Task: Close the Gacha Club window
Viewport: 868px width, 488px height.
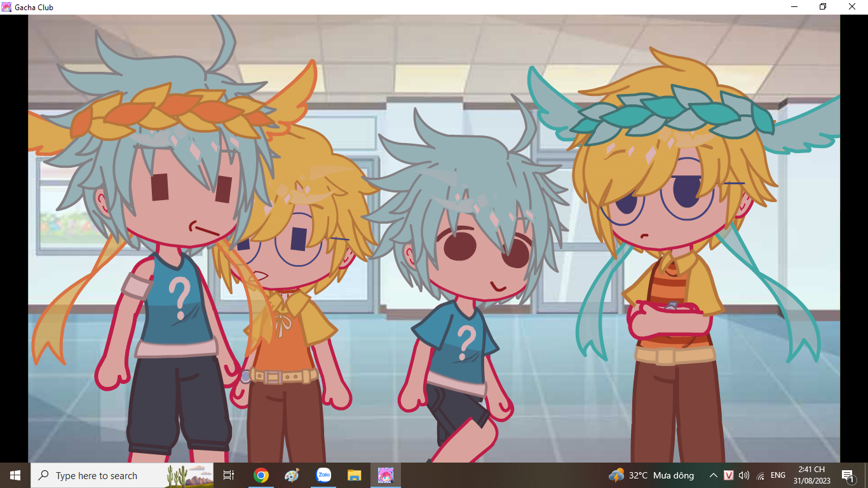Action: click(852, 7)
